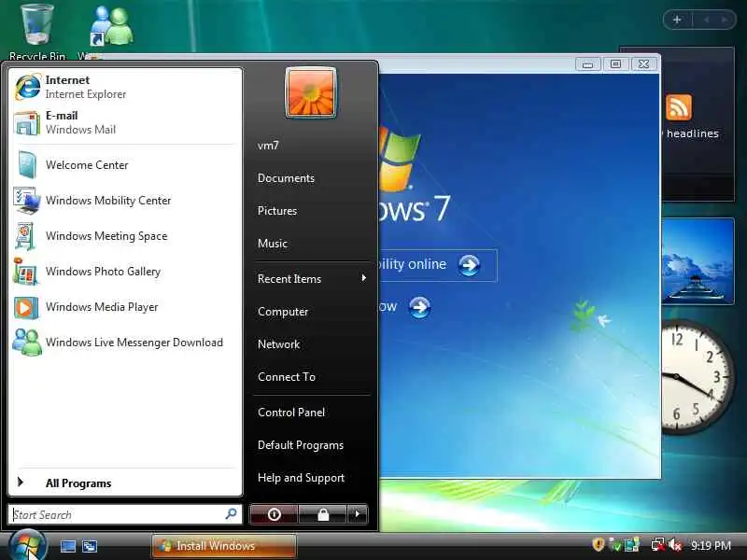Click muted volume tray icon
Viewport: 747px width, 560px height.
(675, 545)
